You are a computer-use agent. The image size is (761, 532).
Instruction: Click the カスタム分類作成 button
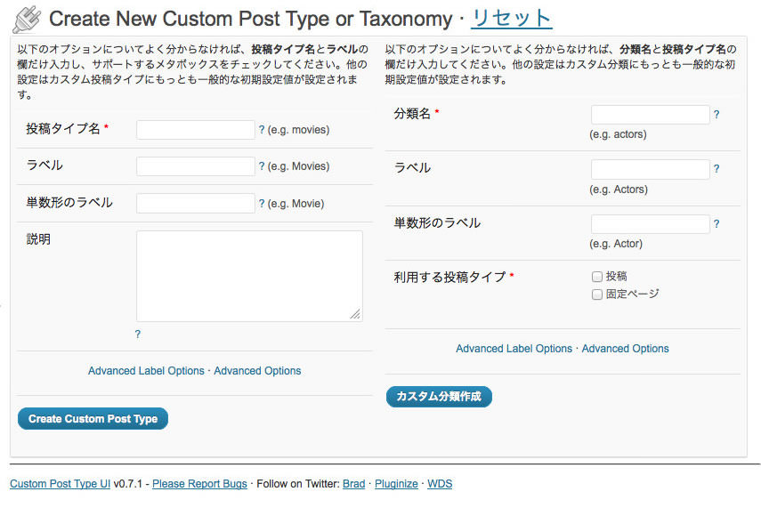click(x=439, y=396)
